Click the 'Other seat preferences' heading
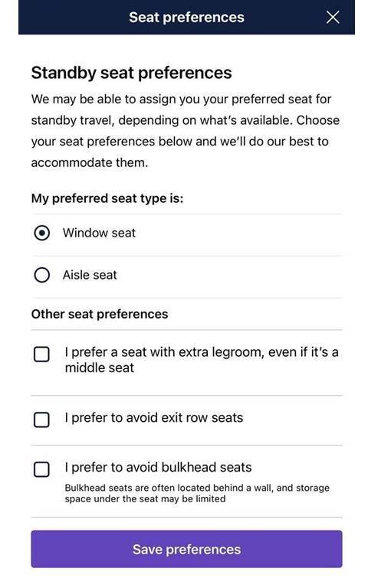 tap(100, 314)
